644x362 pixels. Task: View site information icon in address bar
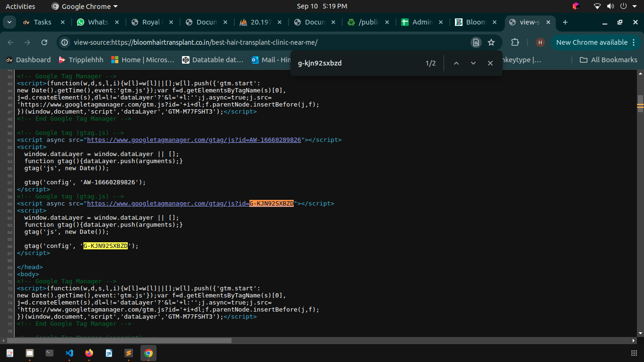[x=65, y=42]
